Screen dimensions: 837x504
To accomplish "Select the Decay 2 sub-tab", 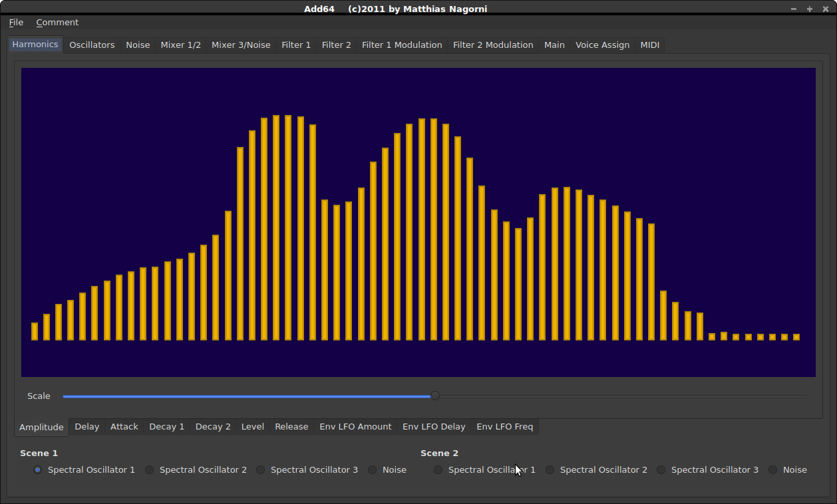I will coord(213,427).
